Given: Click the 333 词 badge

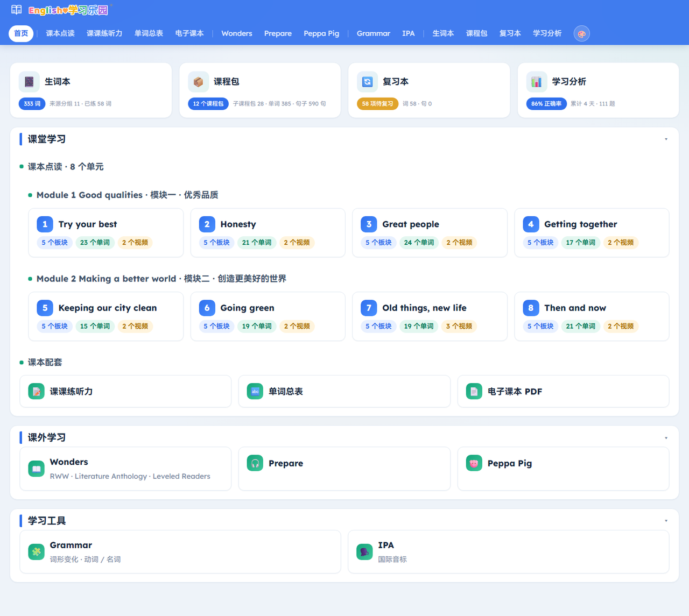Looking at the screenshot, I should [32, 104].
